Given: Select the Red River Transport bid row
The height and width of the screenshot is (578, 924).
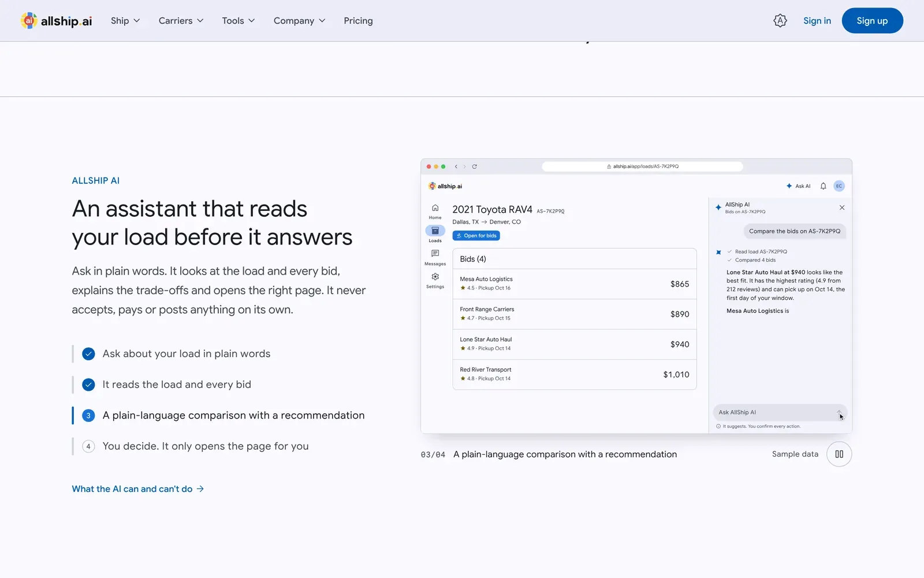Looking at the screenshot, I should (x=575, y=375).
